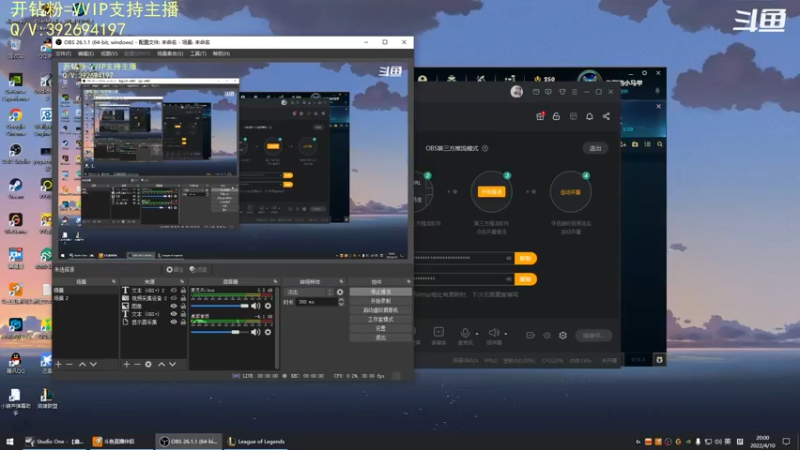Toggle visibility of video capture device source

tap(173, 298)
